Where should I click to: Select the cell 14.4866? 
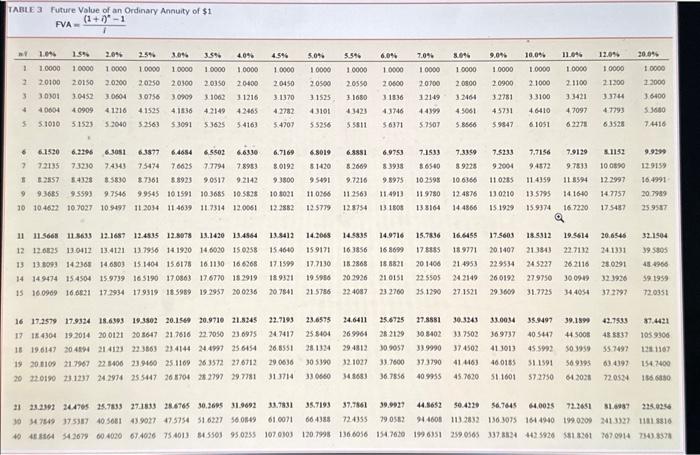464,208
